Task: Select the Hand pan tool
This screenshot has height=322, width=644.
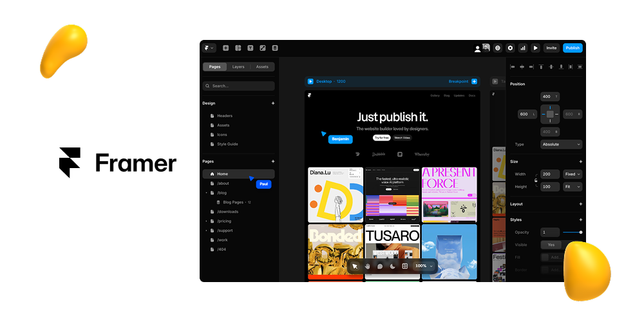Action: [368, 266]
